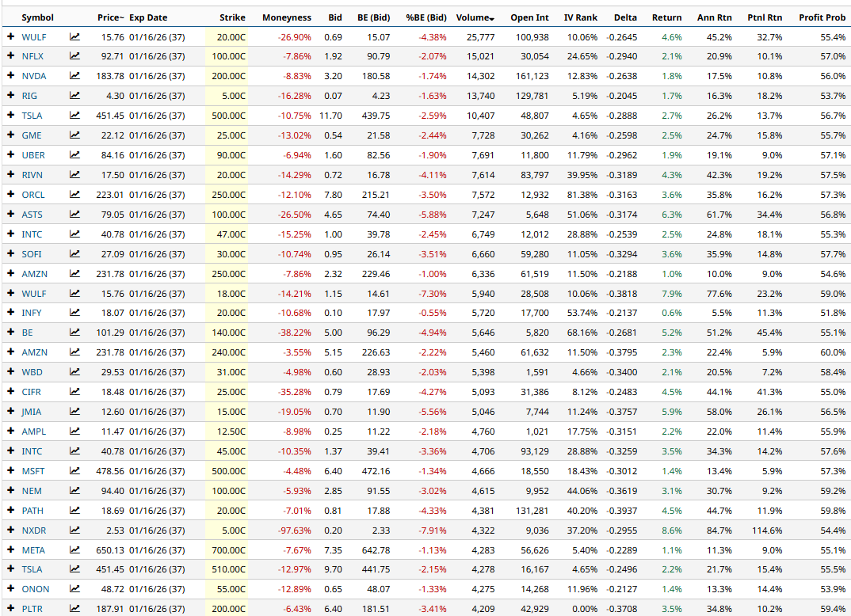Viewport: 851px width, 616px height.
Task: Sort table by Exp Date column
Action: pos(148,17)
